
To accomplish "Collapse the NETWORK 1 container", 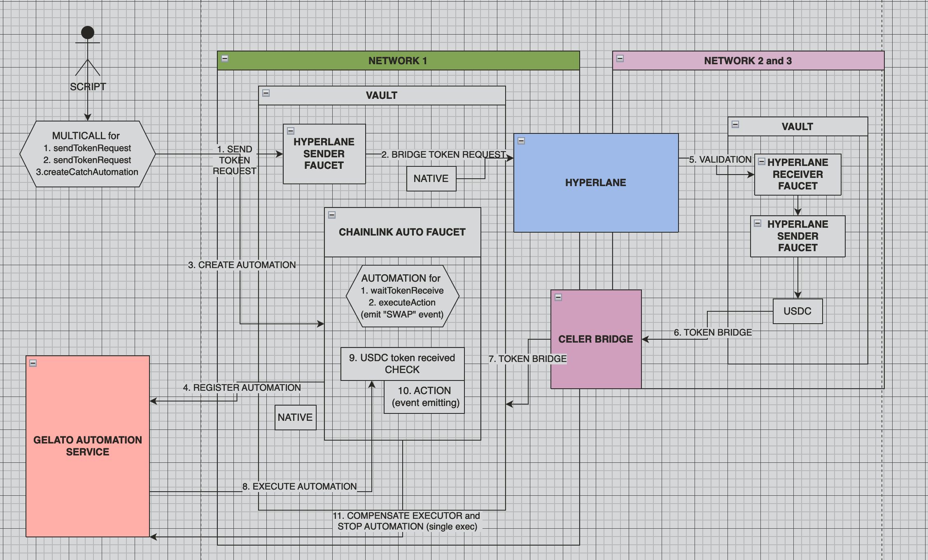I will click(225, 58).
